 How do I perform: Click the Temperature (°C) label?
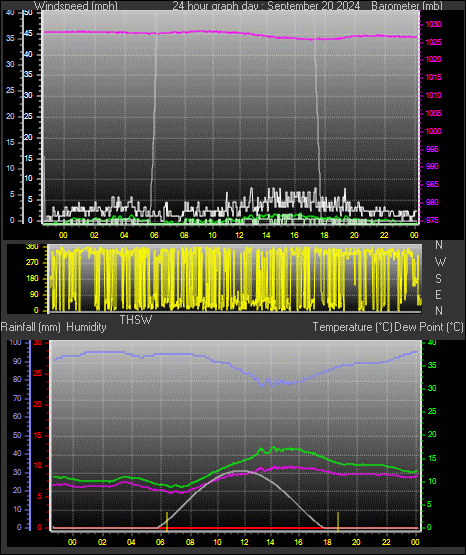coord(352,327)
